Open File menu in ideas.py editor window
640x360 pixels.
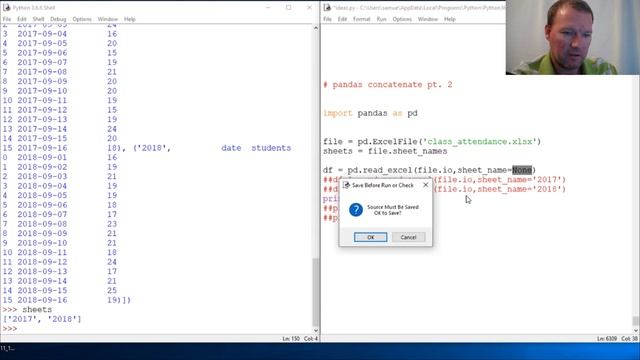pyautogui.click(x=327, y=19)
